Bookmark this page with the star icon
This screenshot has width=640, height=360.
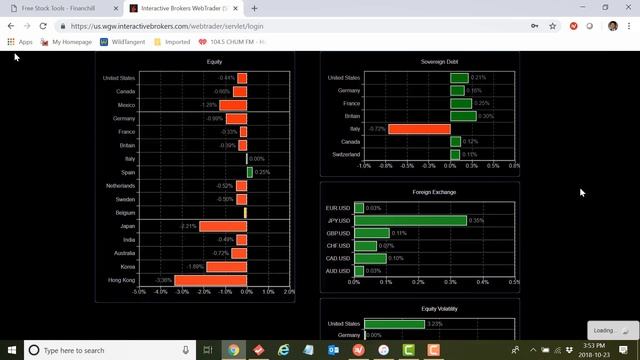click(x=553, y=26)
